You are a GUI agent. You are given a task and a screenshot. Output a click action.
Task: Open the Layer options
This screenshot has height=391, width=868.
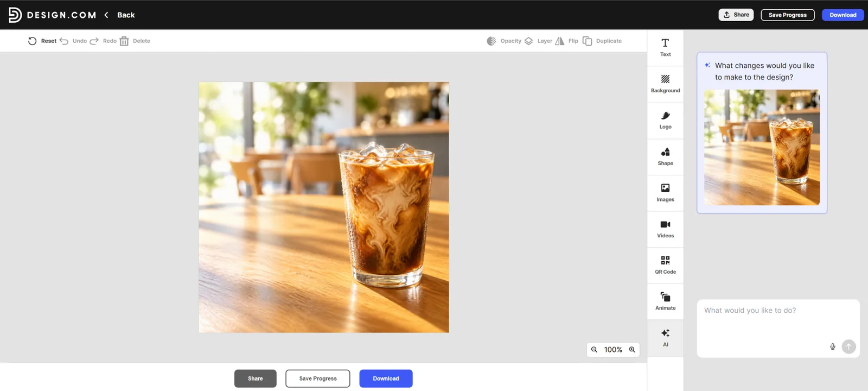(x=538, y=41)
